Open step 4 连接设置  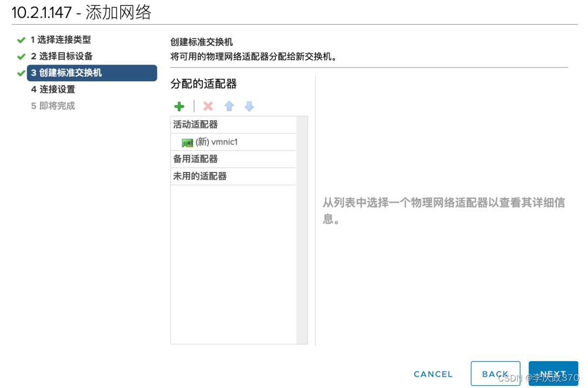pyautogui.click(x=53, y=89)
